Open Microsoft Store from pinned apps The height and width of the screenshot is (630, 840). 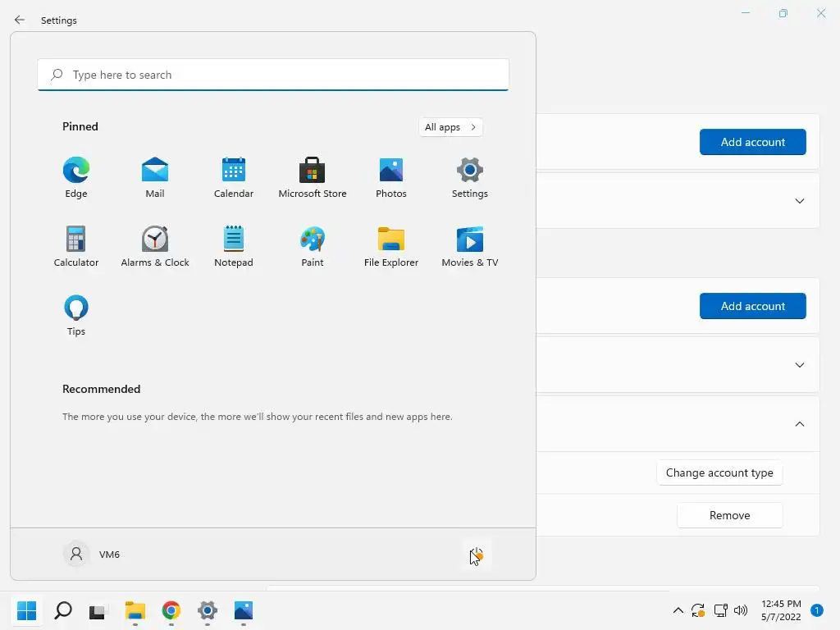tap(313, 178)
